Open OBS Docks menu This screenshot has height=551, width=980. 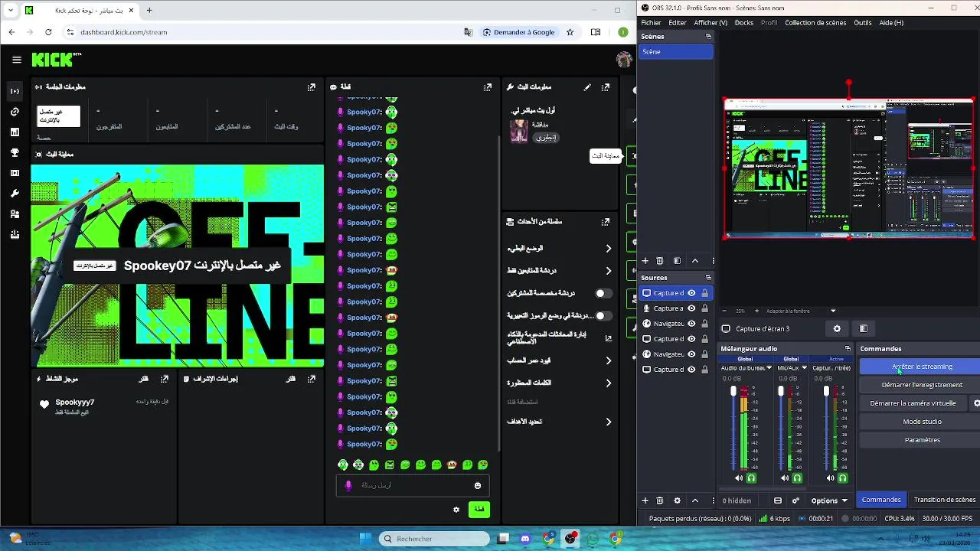click(744, 23)
